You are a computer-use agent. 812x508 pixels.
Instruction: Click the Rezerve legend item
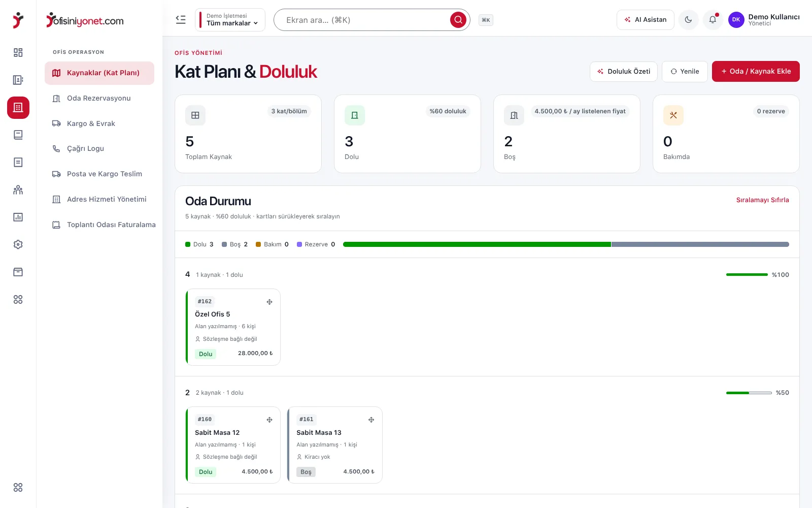316,244
